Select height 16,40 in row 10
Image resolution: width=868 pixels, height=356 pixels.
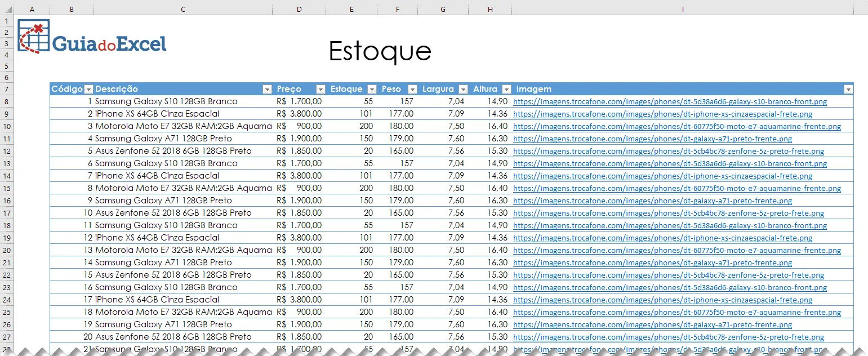point(490,126)
